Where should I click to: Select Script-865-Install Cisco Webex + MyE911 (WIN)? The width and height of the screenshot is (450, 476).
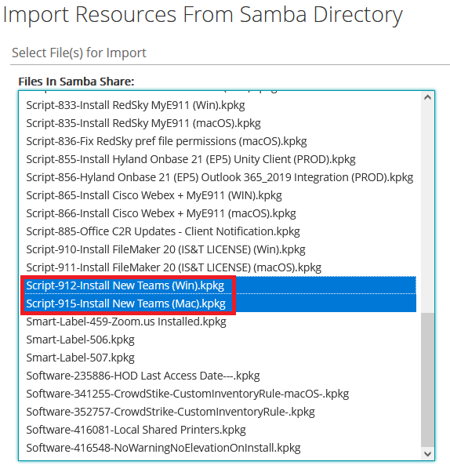pyautogui.click(x=221, y=195)
